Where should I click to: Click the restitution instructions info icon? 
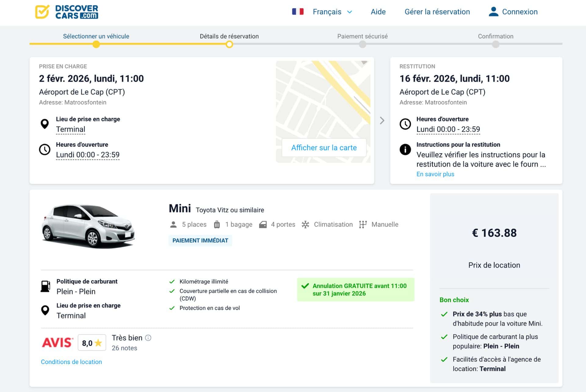[405, 149]
